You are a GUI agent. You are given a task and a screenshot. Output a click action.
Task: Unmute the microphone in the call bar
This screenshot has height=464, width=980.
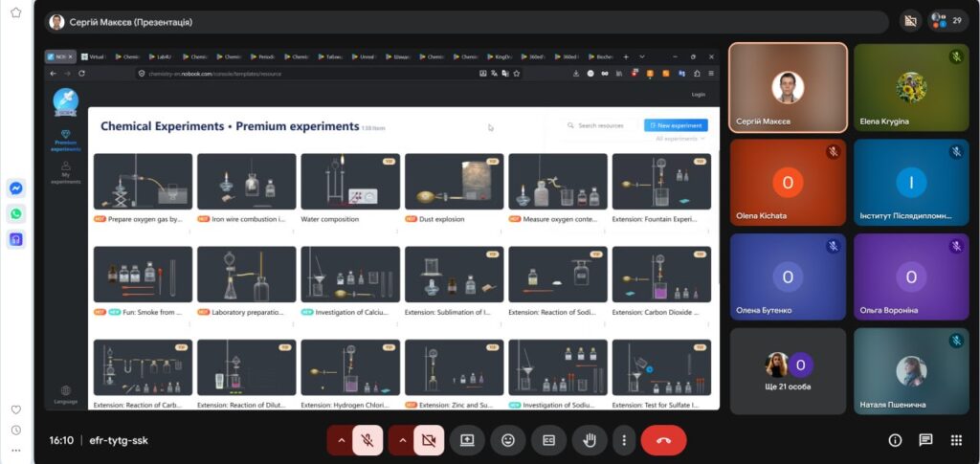click(367, 440)
